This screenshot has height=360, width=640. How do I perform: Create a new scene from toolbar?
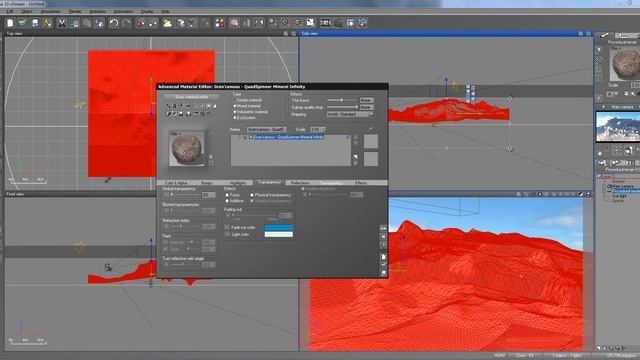(x=10, y=23)
